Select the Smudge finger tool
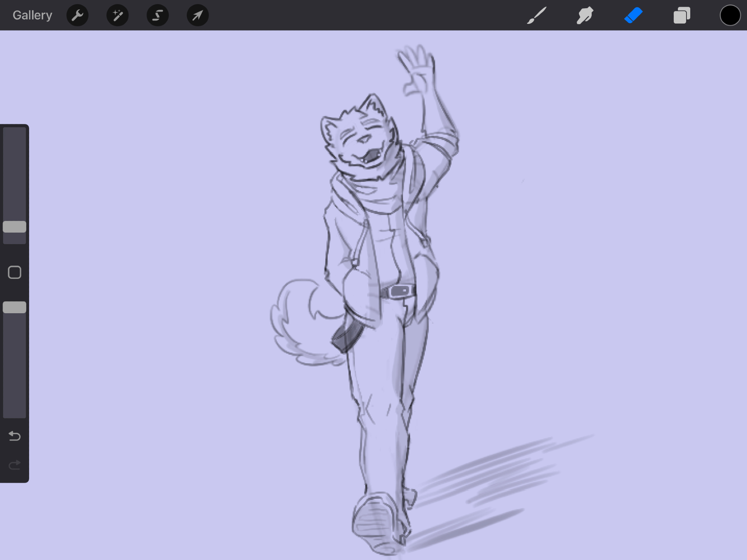This screenshot has height=560, width=747. (x=585, y=15)
